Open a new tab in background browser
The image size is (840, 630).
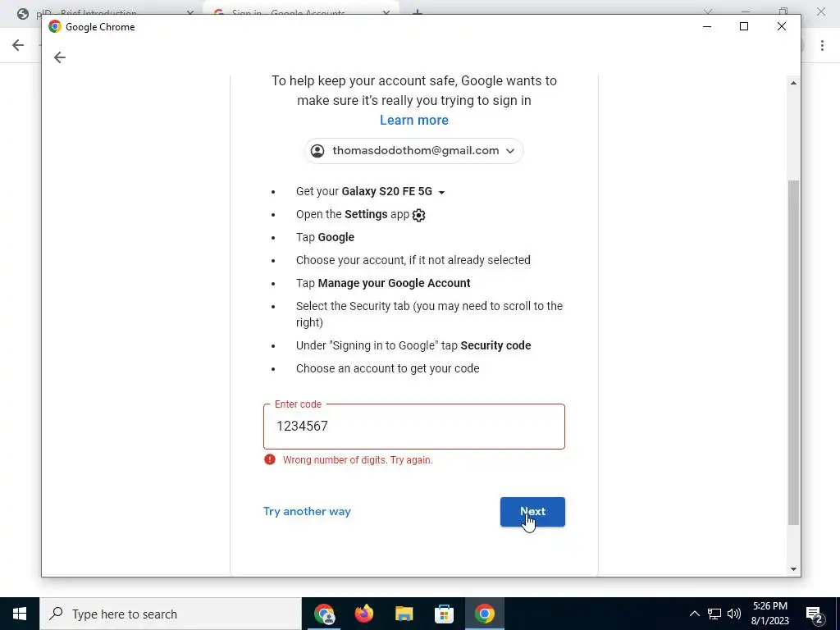[418, 11]
